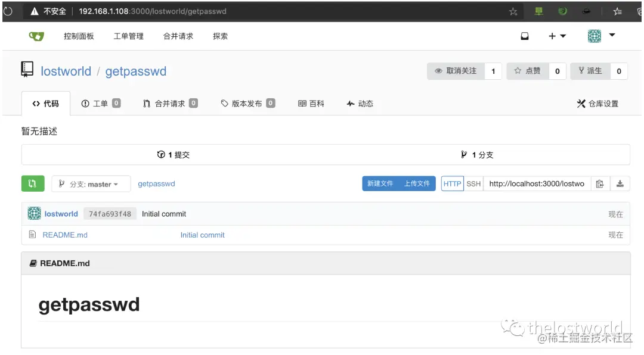Open the 探索 explore menu

(x=220, y=36)
